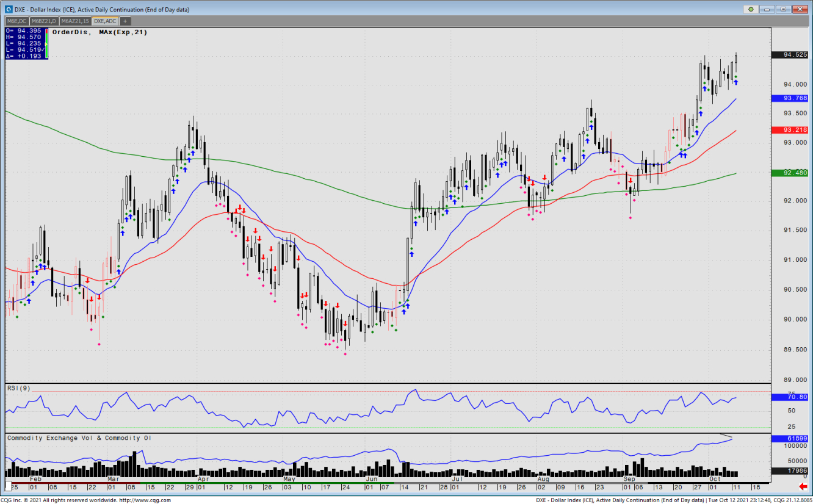Viewport: 813px width, 504px height.
Task: Click the blue 93.768 moving average value
Action: (790, 98)
